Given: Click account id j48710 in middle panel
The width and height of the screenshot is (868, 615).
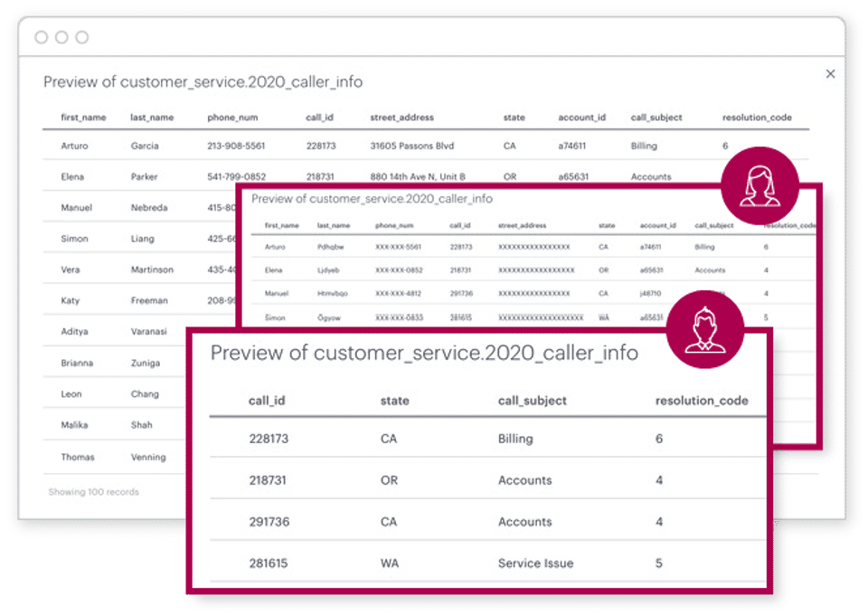Looking at the screenshot, I should click(x=650, y=293).
